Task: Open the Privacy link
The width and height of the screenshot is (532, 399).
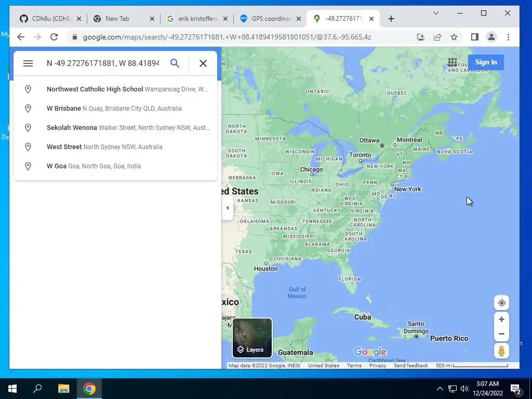Action: tap(378, 366)
